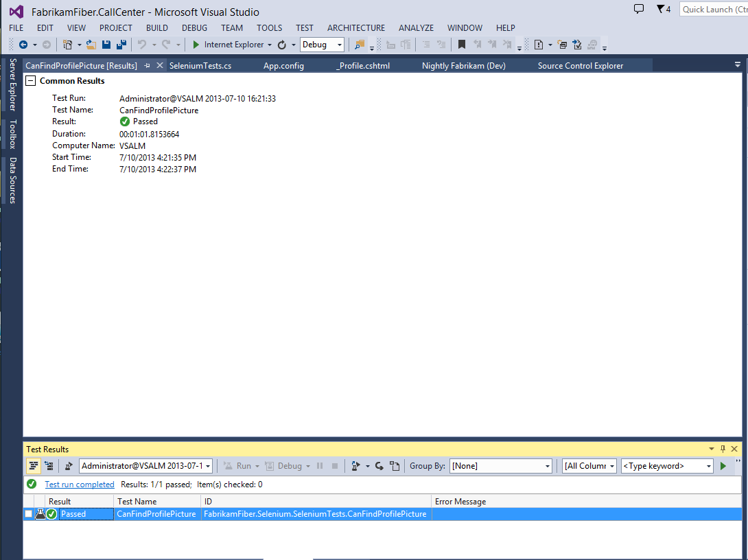748x560 pixels.
Task: Open the notifications flag icon
Action: (661, 9)
